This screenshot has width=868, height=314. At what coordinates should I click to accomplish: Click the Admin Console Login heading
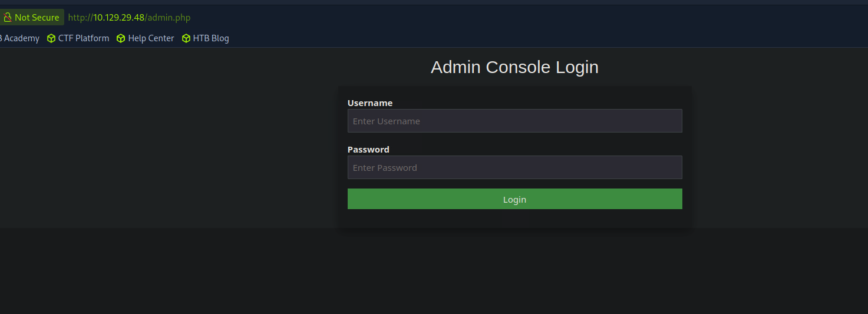[514, 67]
